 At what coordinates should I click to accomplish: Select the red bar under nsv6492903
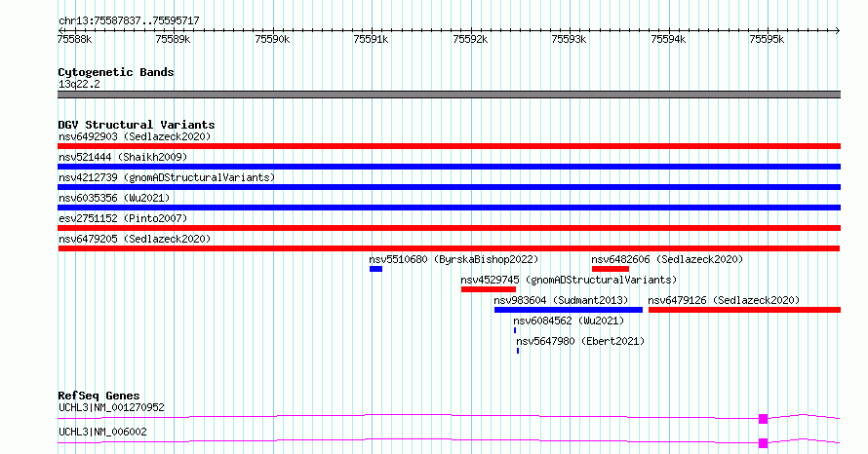[x=449, y=146]
